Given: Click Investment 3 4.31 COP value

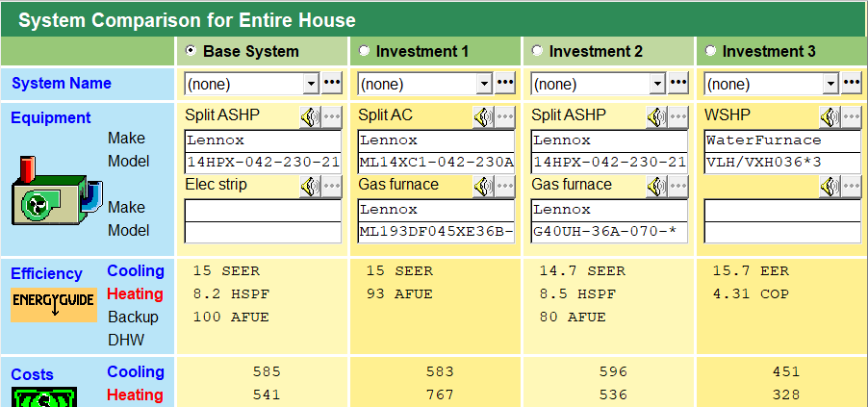Looking at the screenshot, I should pos(752,294).
